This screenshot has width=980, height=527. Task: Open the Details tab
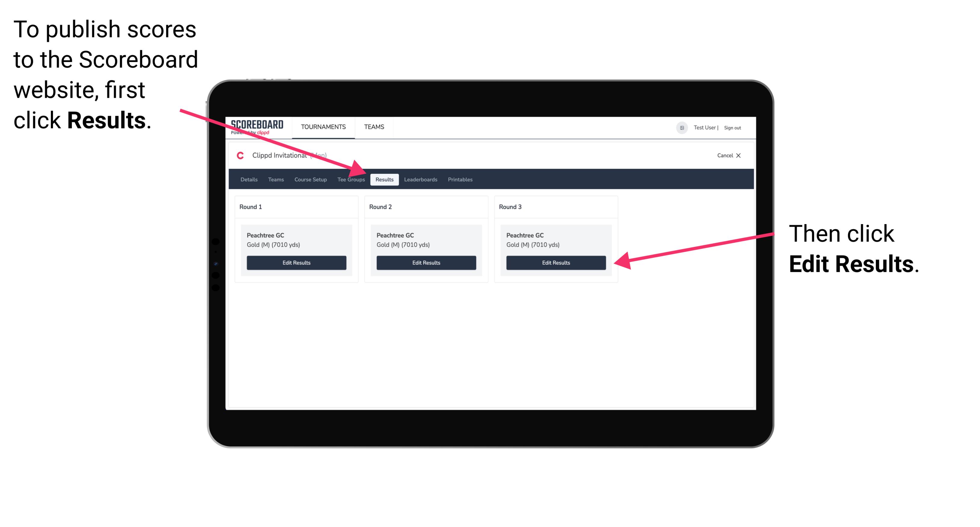pyautogui.click(x=250, y=179)
